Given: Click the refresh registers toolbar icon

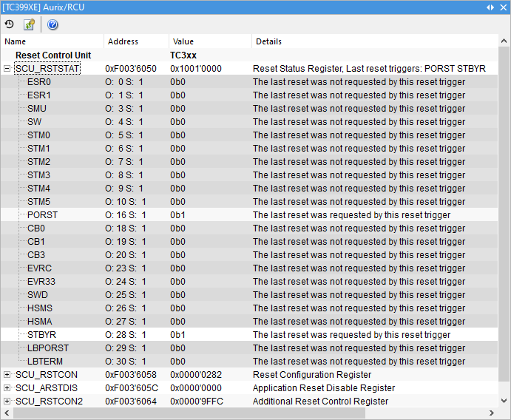Looking at the screenshot, I should (x=29, y=24).
